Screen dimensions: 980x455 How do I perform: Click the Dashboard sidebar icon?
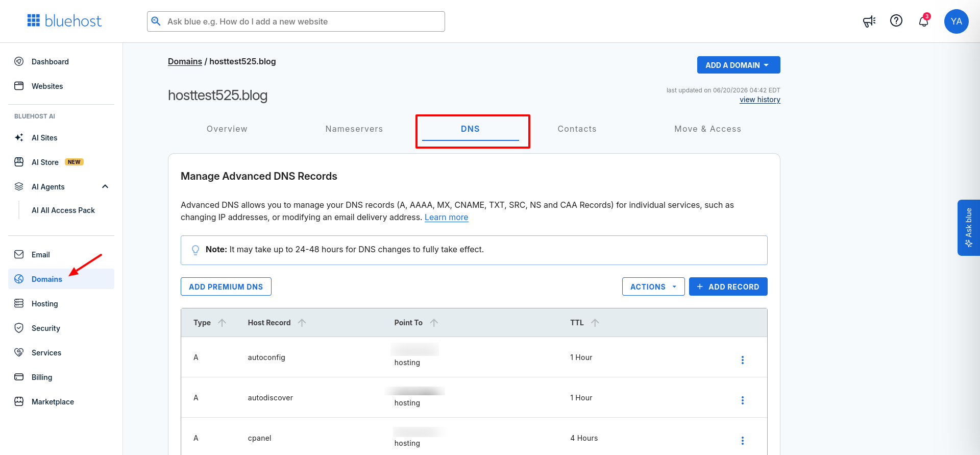click(x=19, y=61)
